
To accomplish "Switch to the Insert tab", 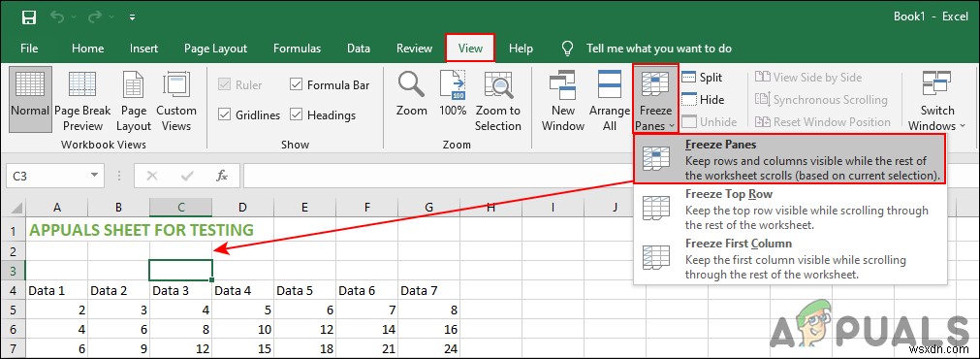I will [143, 49].
